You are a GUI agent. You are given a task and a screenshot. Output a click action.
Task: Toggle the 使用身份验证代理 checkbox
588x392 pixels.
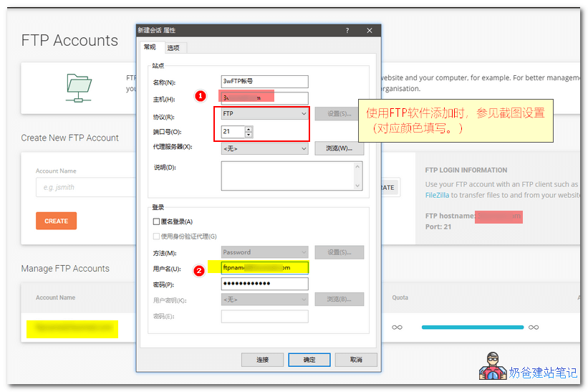pos(157,236)
